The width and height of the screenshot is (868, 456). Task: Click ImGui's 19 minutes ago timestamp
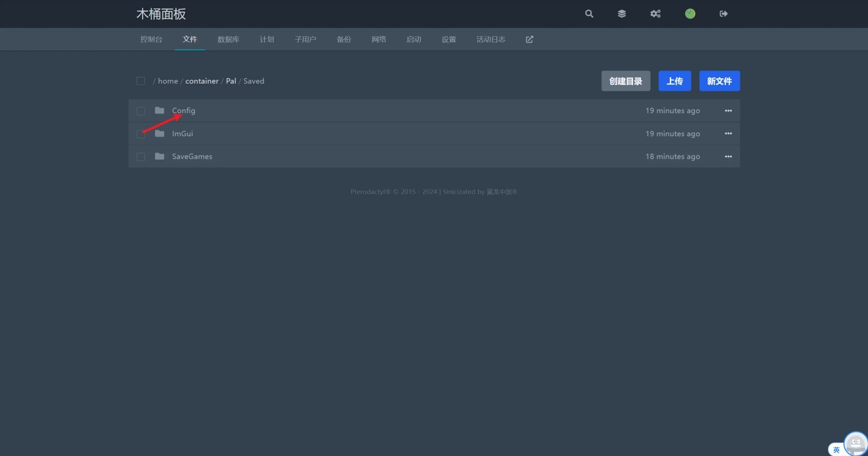tap(672, 134)
